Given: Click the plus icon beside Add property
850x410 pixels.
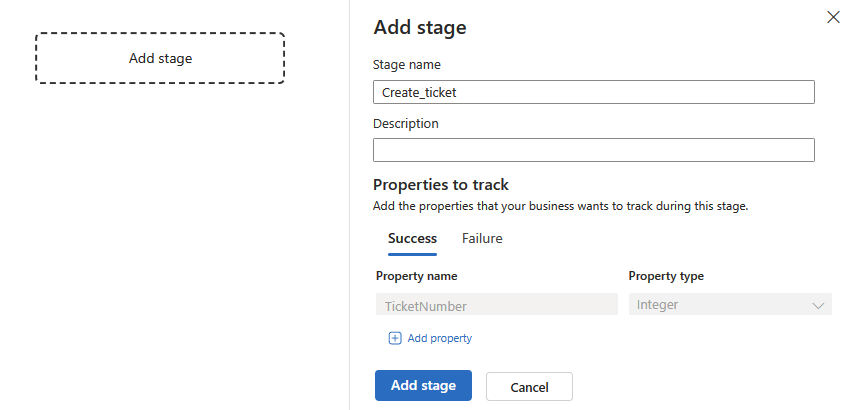Looking at the screenshot, I should click(x=395, y=338).
